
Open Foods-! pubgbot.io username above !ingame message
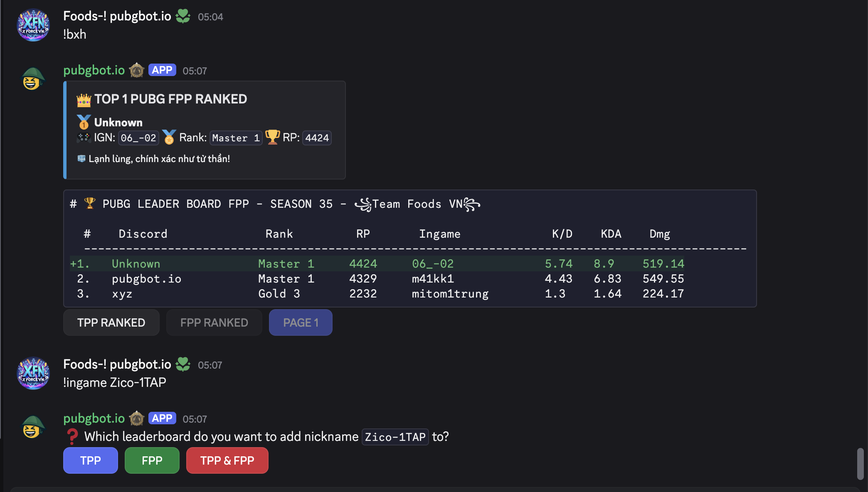click(x=117, y=364)
